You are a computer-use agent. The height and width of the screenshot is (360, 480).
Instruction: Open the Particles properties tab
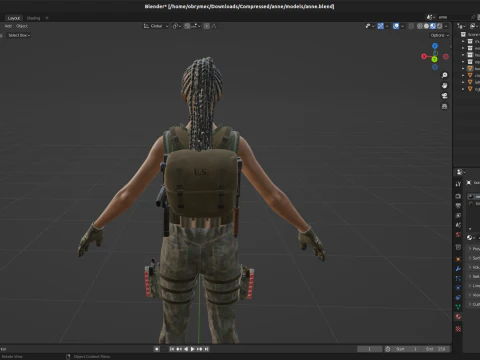458,278
